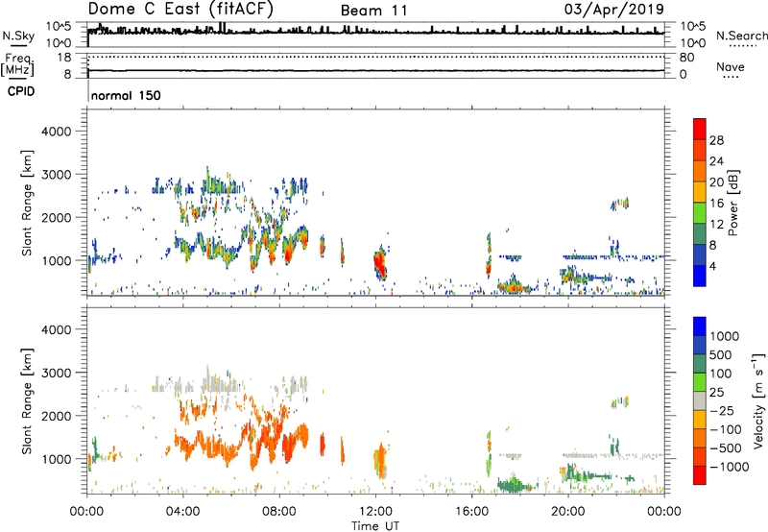Click the "80" Nave axis tick label
The height and width of the screenshot is (532, 768).
[x=686, y=58]
